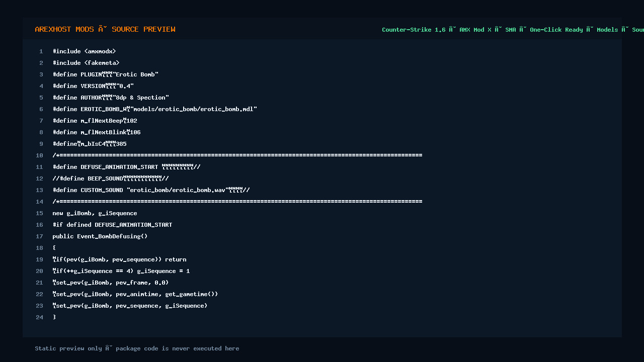Select the "#include <fakemeta>" code line
Screen dimensions: 644x362
click(x=86, y=63)
